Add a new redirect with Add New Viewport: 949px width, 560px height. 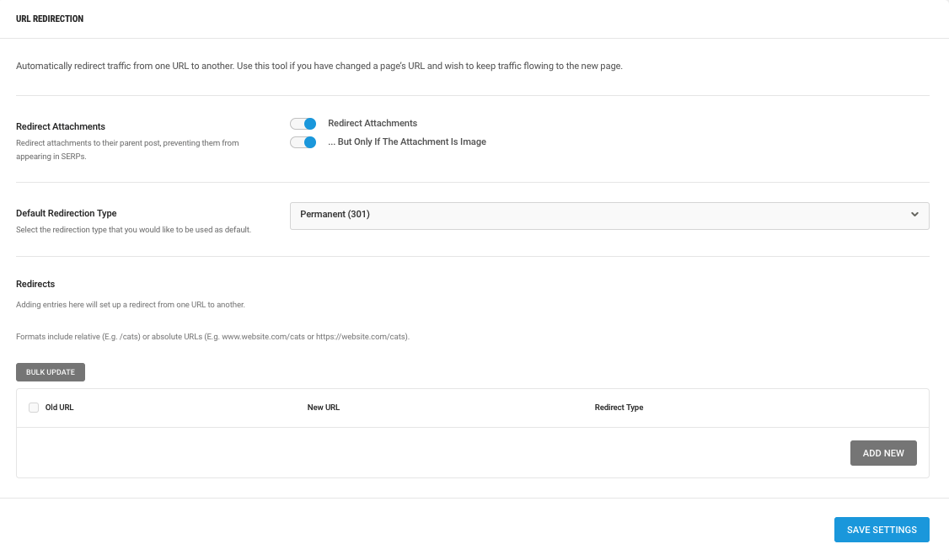[x=883, y=453]
